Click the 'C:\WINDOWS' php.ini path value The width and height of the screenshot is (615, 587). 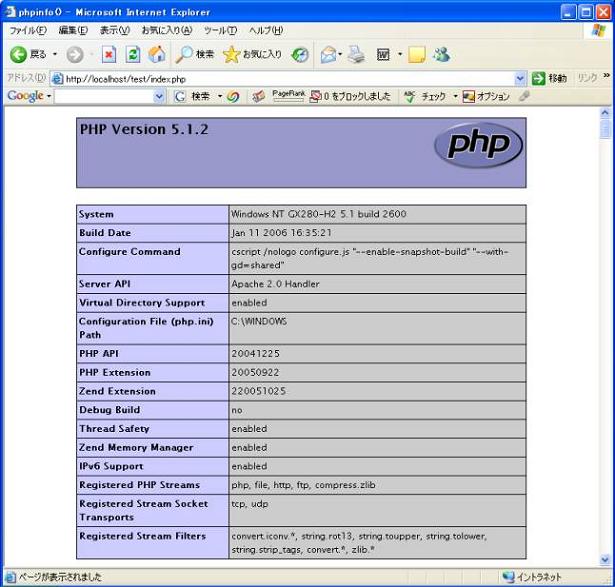[x=259, y=322]
